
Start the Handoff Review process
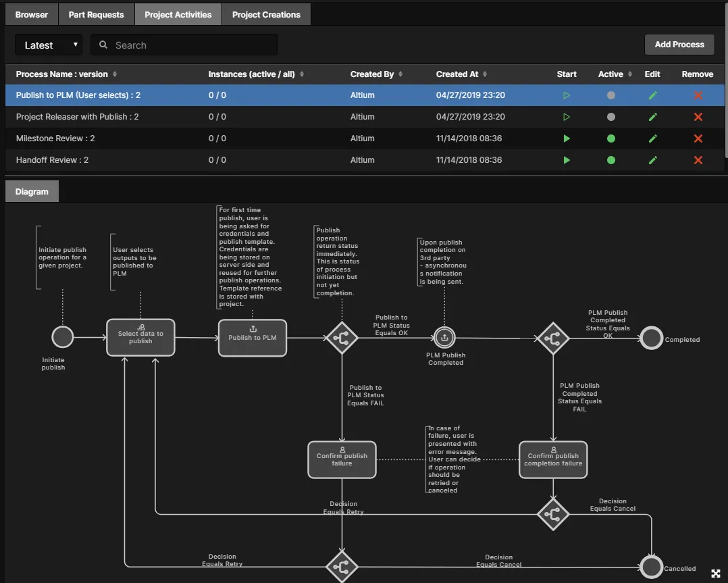coord(567,160)
